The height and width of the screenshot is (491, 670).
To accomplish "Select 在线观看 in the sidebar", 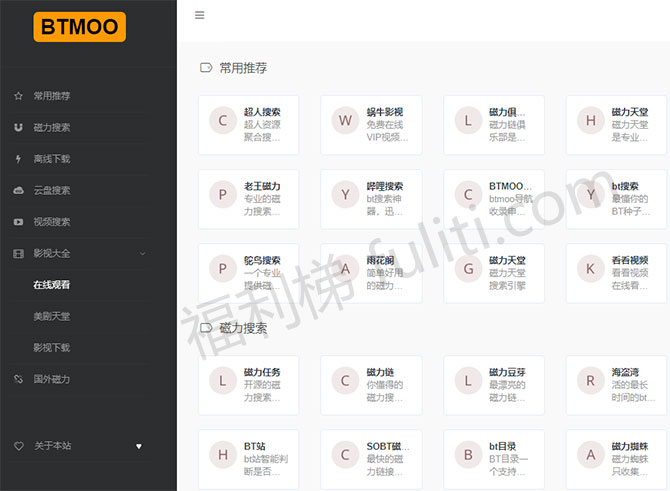I will (52, 285).
